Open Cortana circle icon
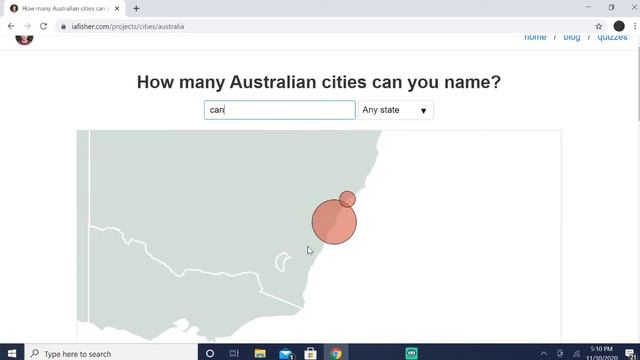 point(209,353)
